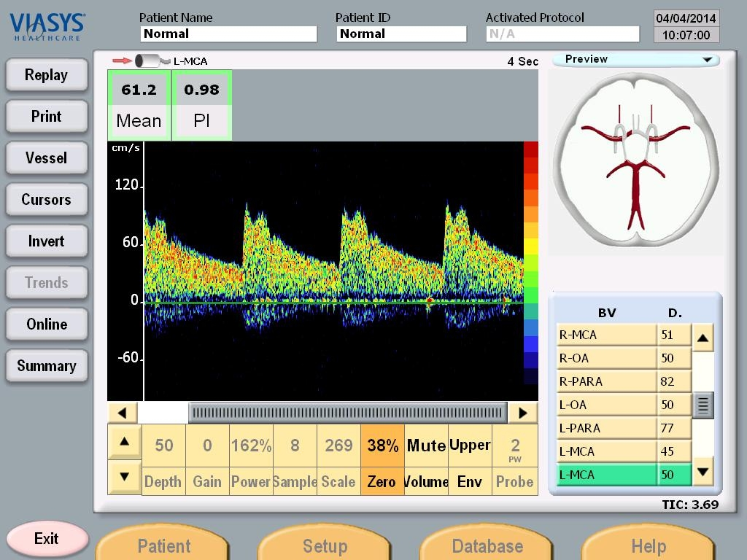
Task: Open the Patient tab
Action: (163, 545)
